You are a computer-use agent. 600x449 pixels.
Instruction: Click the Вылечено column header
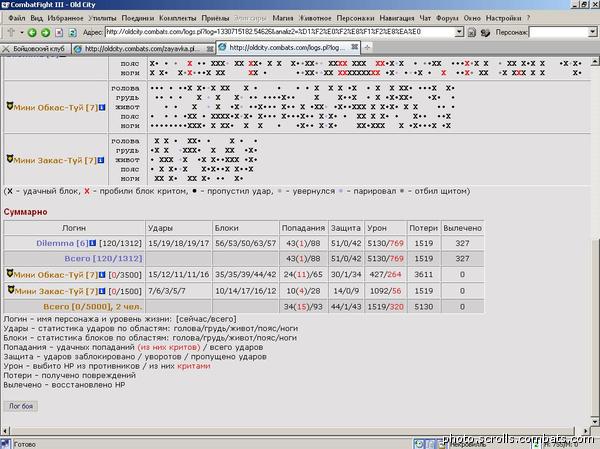point(462,228)
